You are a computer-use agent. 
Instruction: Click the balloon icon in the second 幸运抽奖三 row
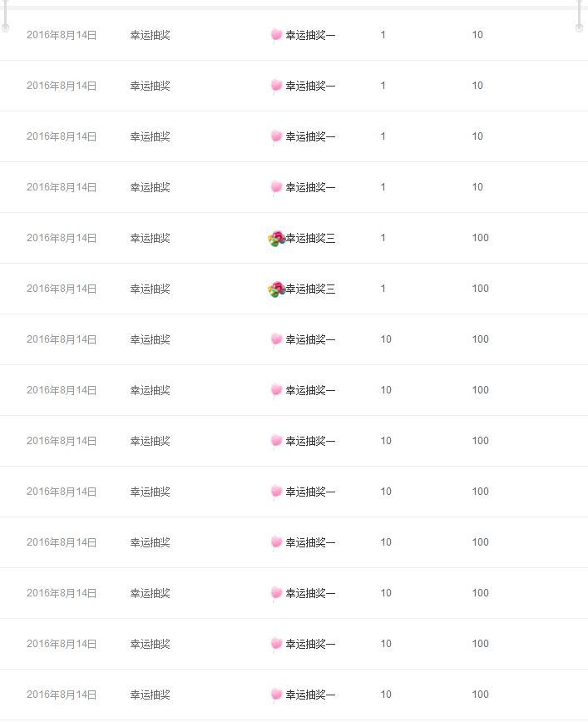pyautogui.click(x=276, y=289)
